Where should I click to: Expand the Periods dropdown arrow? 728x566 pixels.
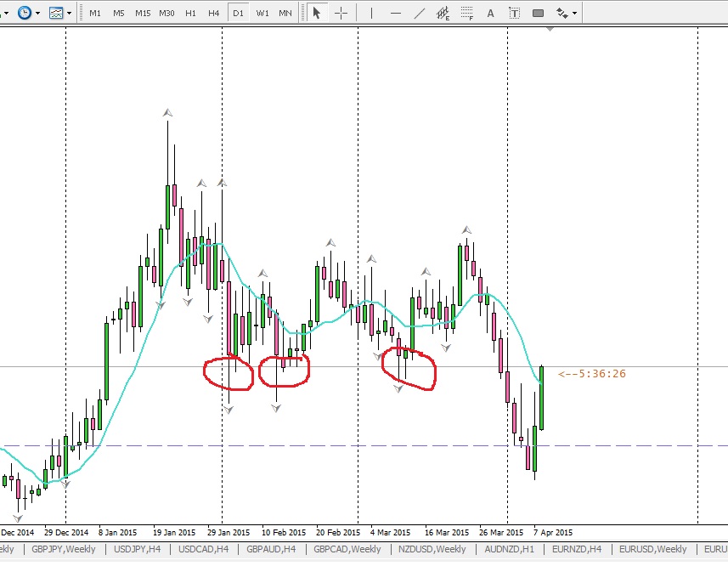(x=38, y=13)
